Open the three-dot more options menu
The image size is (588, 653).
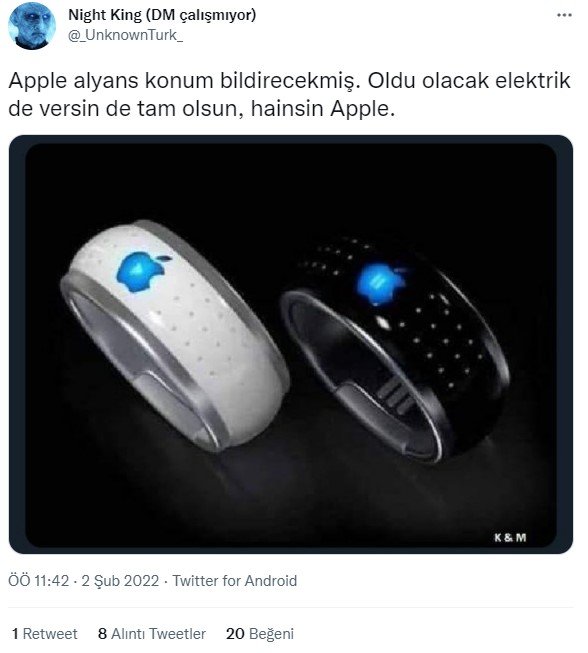tap(564, 15)
